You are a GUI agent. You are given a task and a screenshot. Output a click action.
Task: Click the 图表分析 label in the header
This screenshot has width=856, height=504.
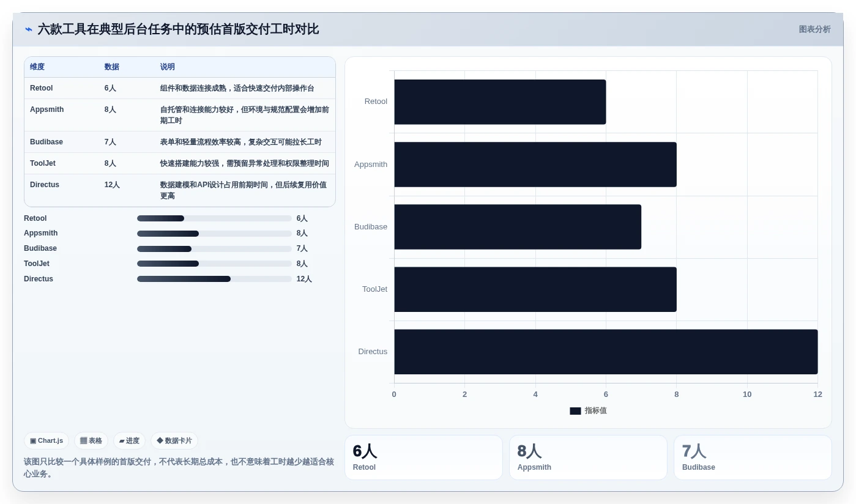tap(814, 29)
